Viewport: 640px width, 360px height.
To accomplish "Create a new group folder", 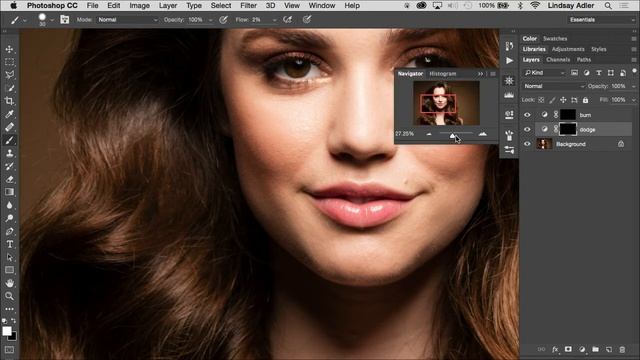I will pos(595,349).
